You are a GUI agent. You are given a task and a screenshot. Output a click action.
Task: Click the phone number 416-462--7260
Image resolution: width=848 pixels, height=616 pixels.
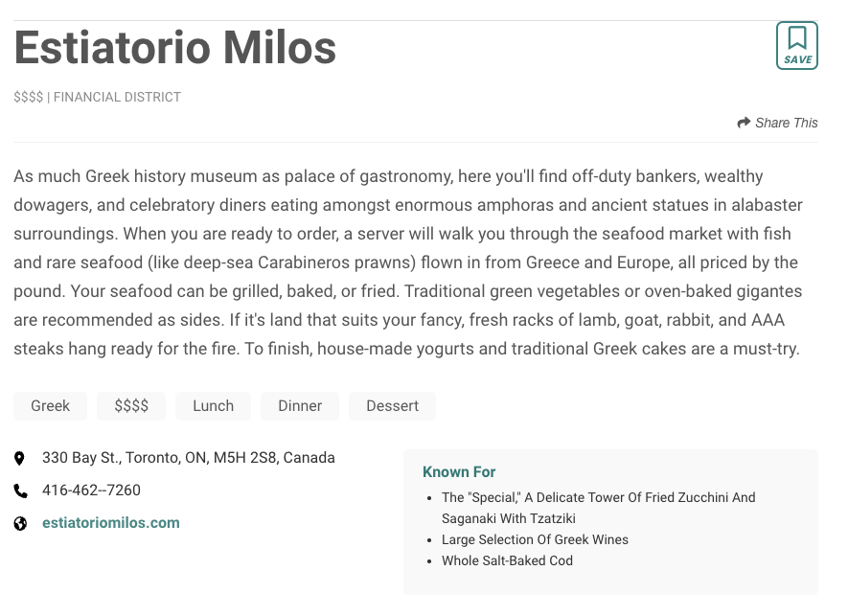(x=91, y=491)
